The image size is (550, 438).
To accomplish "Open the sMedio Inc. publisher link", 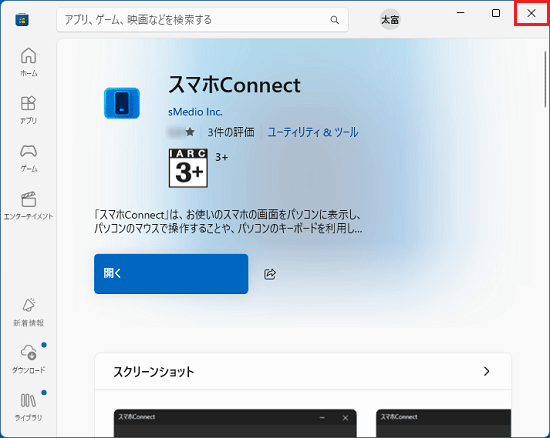I will pos(195,112).
